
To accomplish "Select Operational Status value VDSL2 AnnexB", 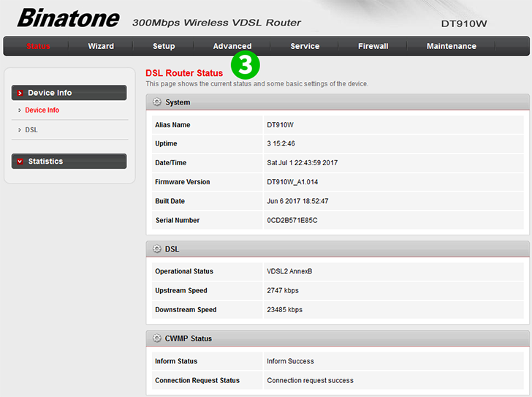I will 289,271.
